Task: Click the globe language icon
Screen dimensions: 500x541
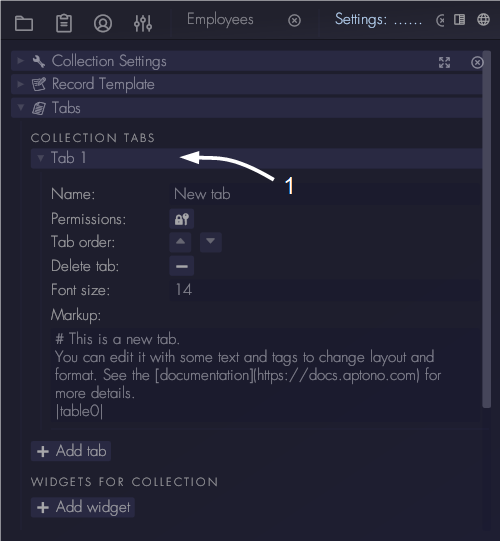Action: pos(483,20)
